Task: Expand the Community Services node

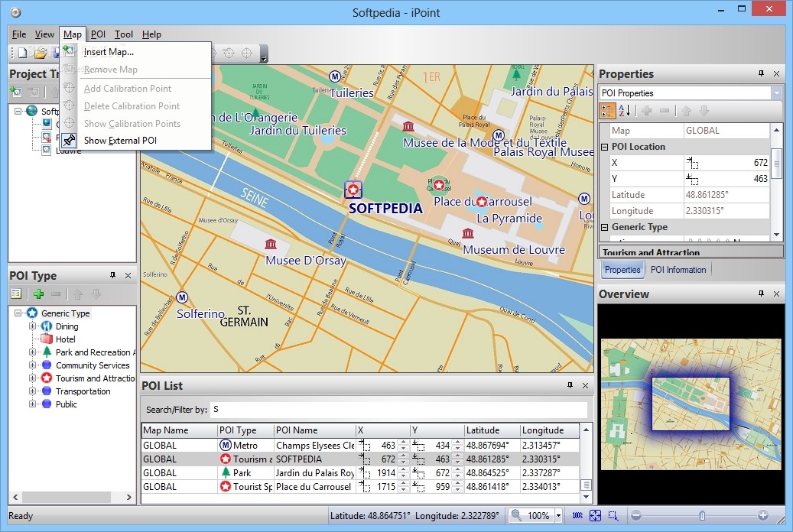Action: tap(32, 365)
